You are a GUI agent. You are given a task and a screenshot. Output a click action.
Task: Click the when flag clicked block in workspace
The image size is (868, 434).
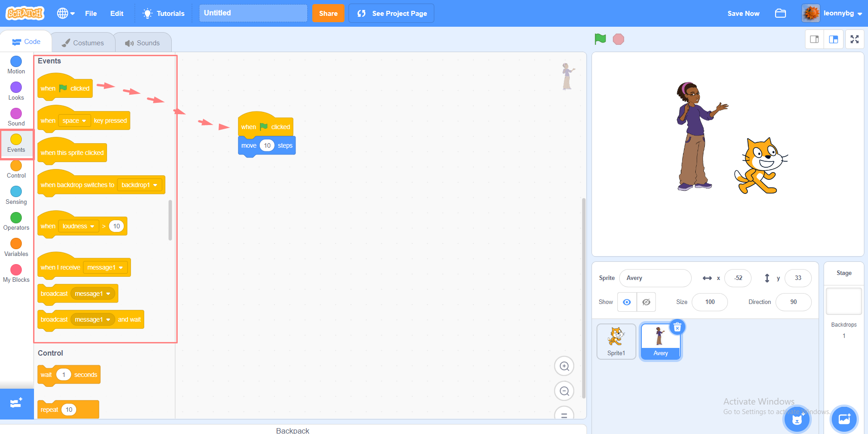pos(266,125)
